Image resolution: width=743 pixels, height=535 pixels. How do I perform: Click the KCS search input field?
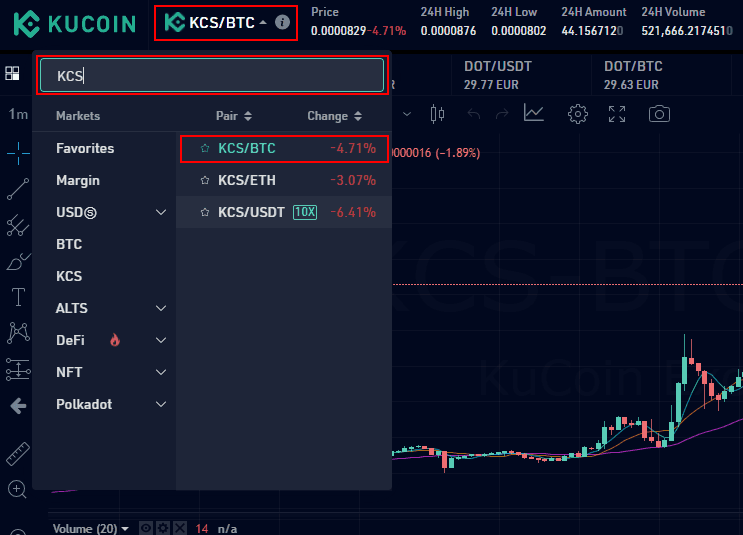[211, 76]
